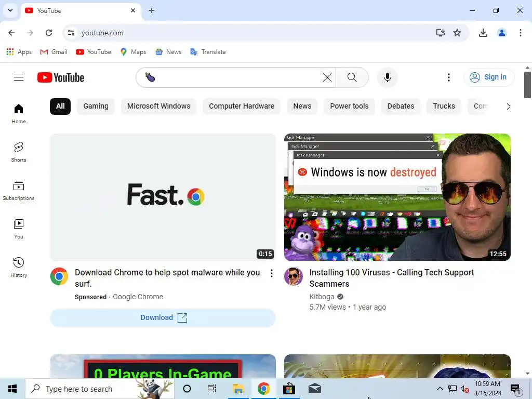Go to Home in the sidebar
Image resolution: width=532 pixels, height=399 pixels.
tap(19, 114)
